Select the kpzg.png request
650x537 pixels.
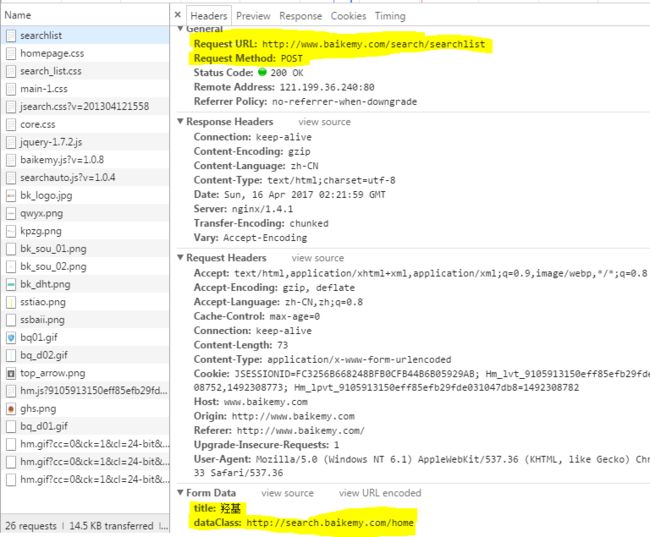click(x=85, y=231)
